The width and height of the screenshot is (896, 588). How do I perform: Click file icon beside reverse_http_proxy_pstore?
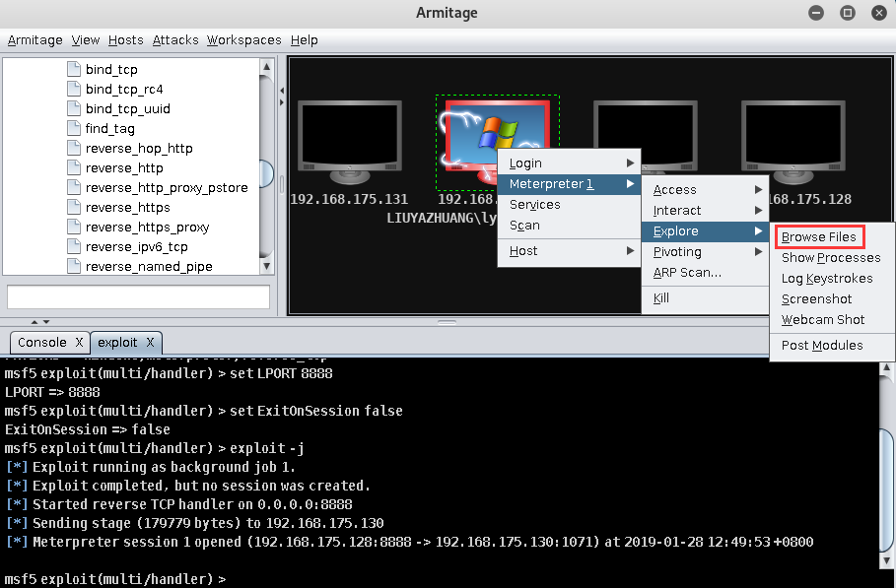coord(74,187)
